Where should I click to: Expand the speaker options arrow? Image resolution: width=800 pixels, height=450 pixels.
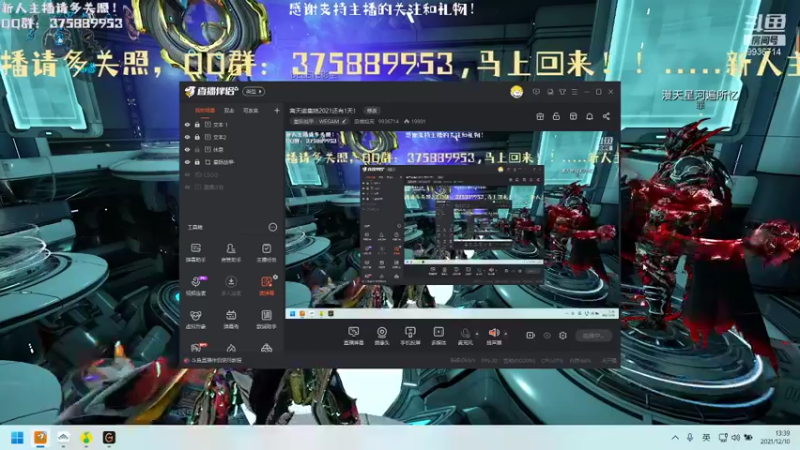[506, 334]
